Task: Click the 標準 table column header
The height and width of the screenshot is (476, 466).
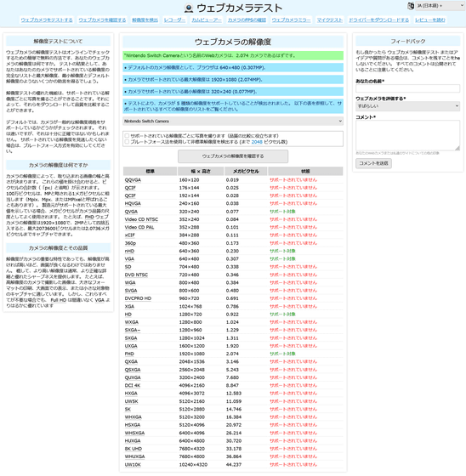Action: 150,171
